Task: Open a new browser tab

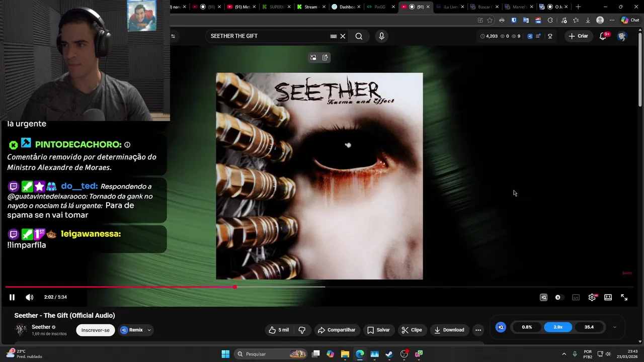Action: tap(578, 7)
